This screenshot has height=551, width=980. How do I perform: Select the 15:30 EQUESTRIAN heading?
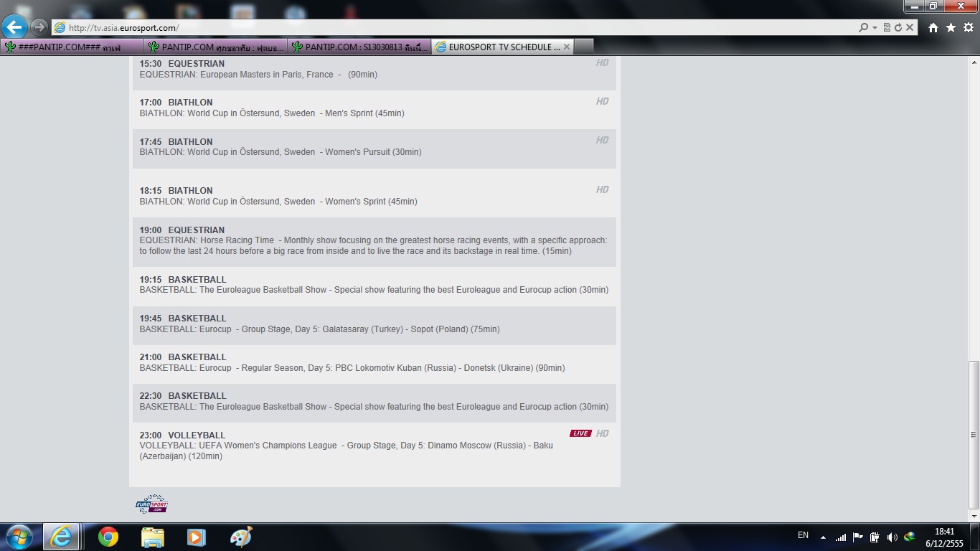pos(182,64)
